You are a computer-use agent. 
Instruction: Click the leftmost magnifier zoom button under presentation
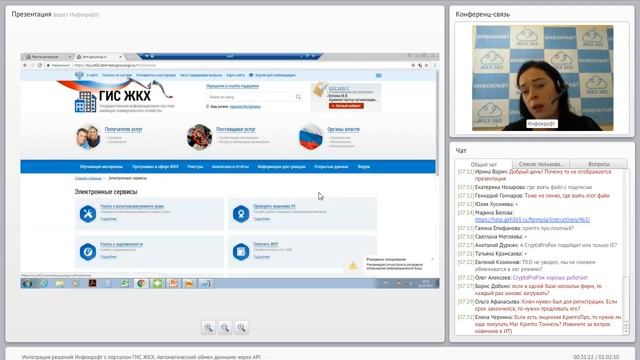click(208, 328)
